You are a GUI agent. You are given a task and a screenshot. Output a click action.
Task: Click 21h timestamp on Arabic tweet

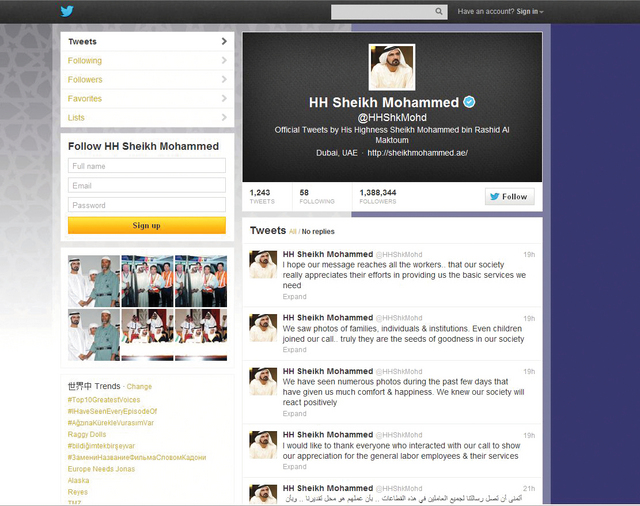click(529, 488)
